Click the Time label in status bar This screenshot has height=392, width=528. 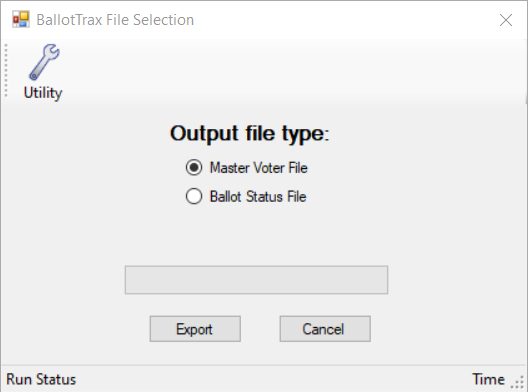[x=488, y=380]
